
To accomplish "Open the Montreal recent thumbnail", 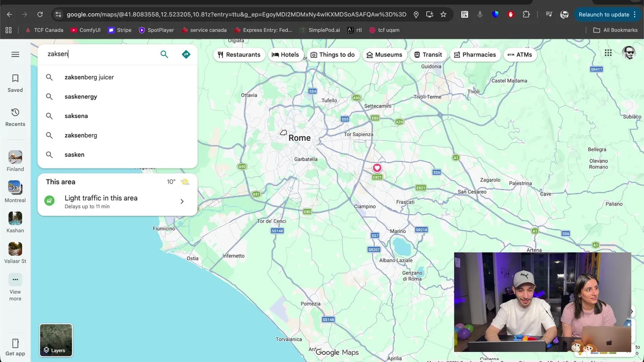I will [15, 192].
